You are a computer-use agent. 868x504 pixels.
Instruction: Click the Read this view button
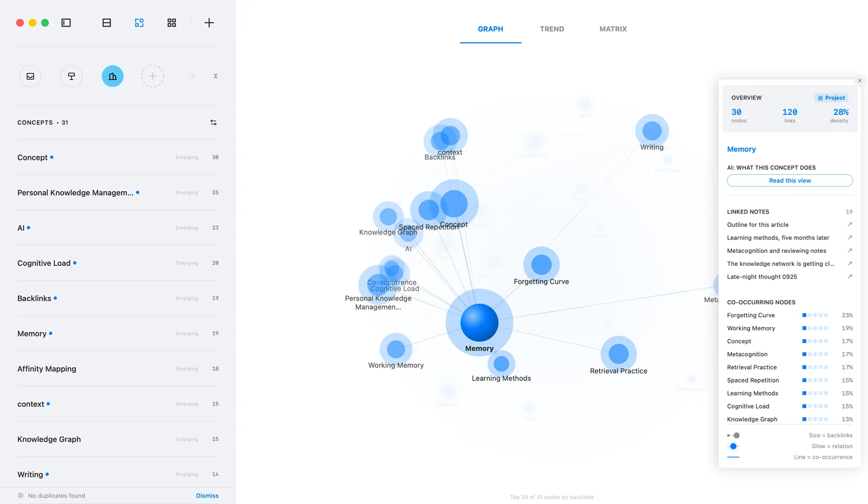click(790, 181)
